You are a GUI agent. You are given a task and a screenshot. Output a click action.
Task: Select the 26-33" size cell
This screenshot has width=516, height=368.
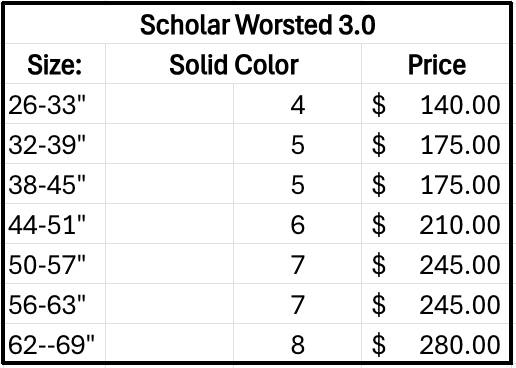point(55,104)
